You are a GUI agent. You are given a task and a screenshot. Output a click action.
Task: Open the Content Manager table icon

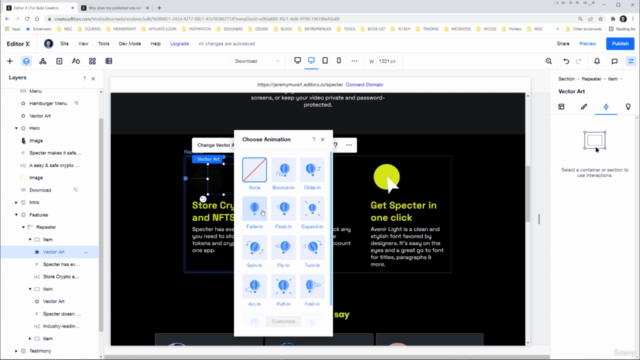click(109, 61)
